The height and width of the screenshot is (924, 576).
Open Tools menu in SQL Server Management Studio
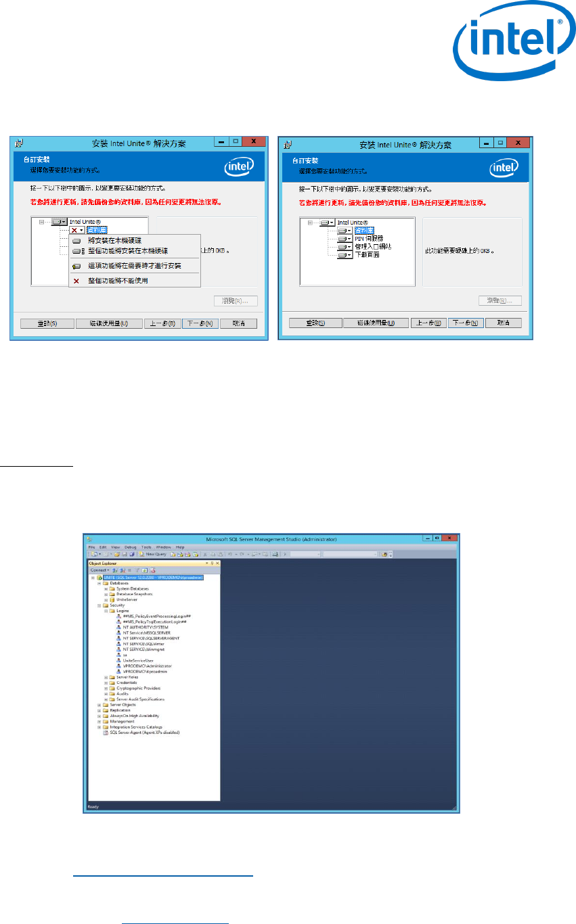146,547
